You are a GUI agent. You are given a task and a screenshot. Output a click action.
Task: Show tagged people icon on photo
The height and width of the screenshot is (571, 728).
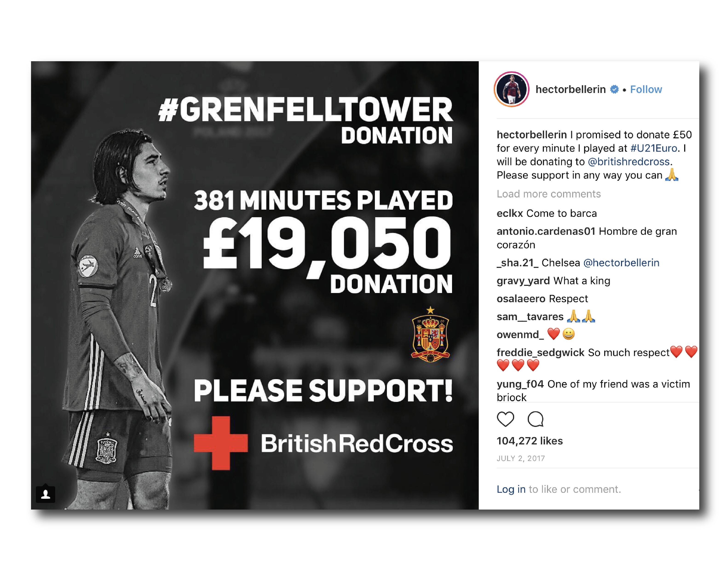click(x=46, y=494)
